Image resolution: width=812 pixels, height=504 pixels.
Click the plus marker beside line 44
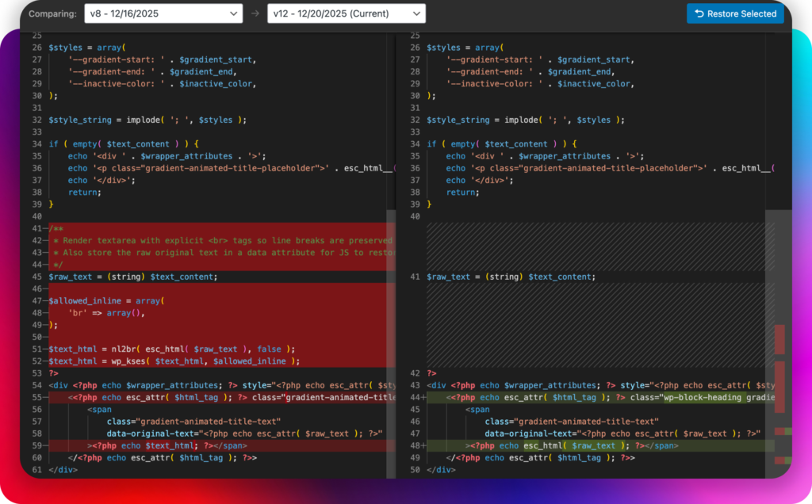(423, 397)
